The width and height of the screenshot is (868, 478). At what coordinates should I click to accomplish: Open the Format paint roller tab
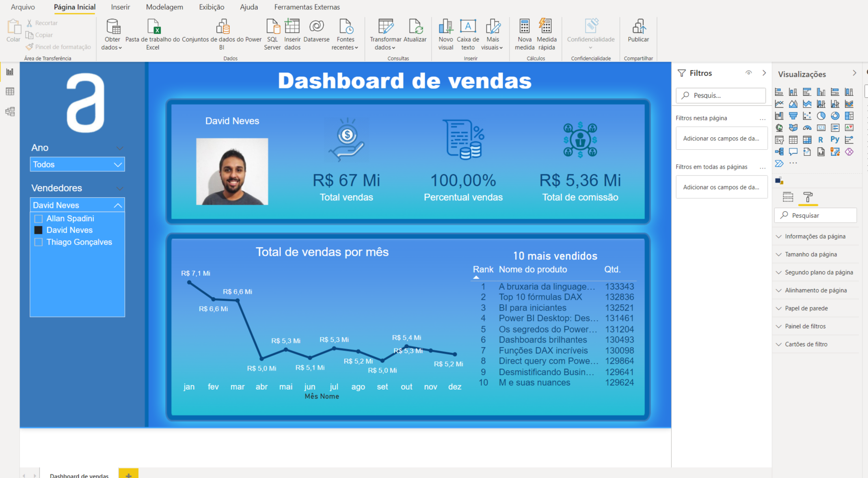point(808,197)
